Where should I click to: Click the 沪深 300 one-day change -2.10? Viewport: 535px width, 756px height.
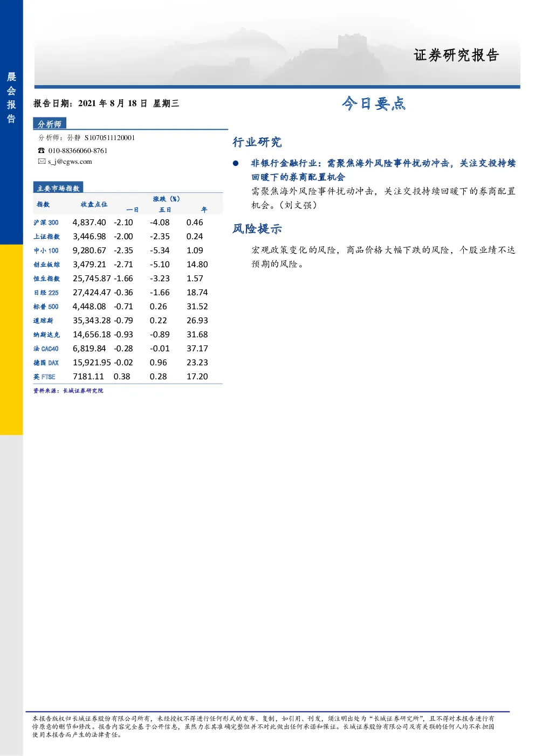(x=123, y=223)
